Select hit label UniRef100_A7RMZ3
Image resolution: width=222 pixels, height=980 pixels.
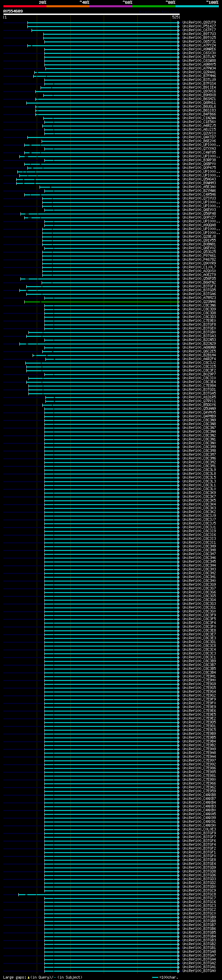pyautogui.click(x=199, y=298)
